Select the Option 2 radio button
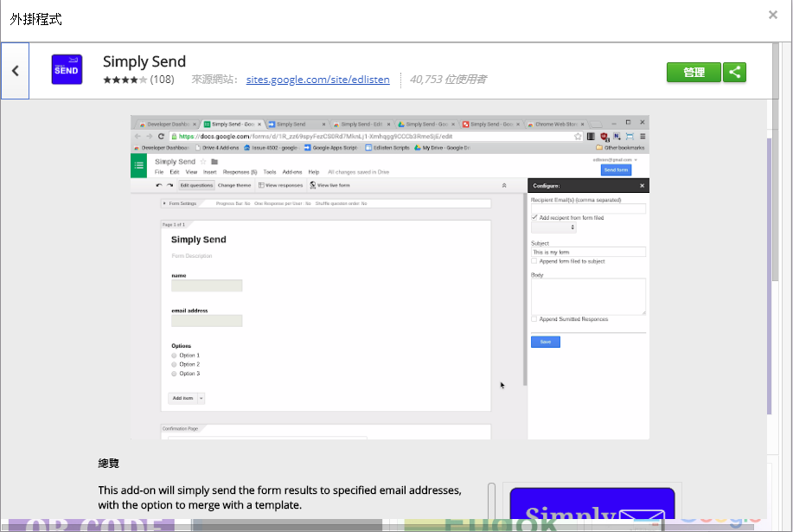 point(174,364)
